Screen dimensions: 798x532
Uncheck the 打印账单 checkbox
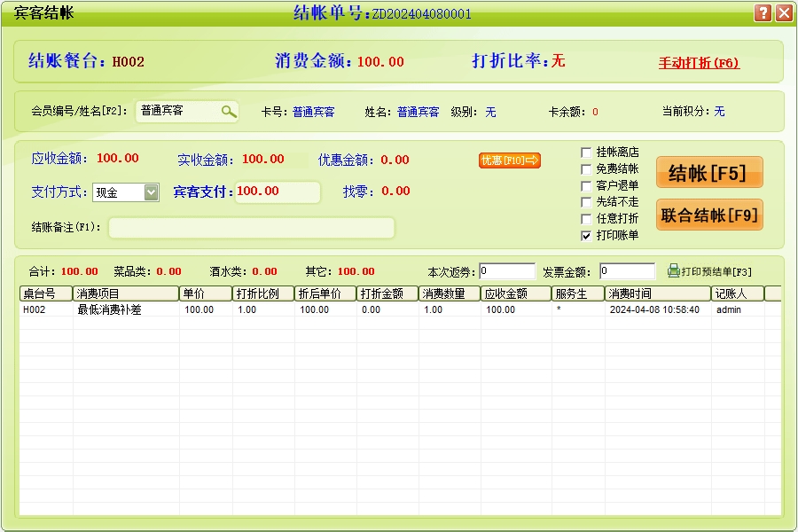[x=586, y=236]
